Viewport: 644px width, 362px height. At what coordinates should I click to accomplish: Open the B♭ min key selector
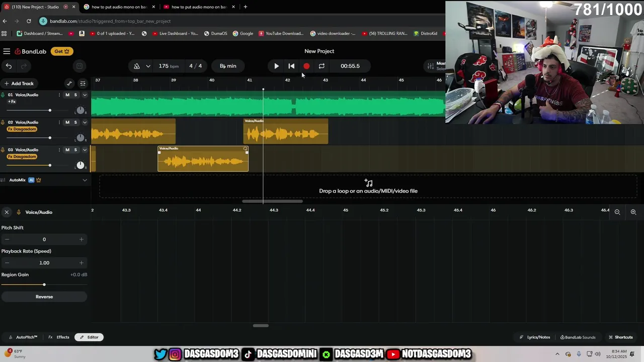click(x=228, y=66)
